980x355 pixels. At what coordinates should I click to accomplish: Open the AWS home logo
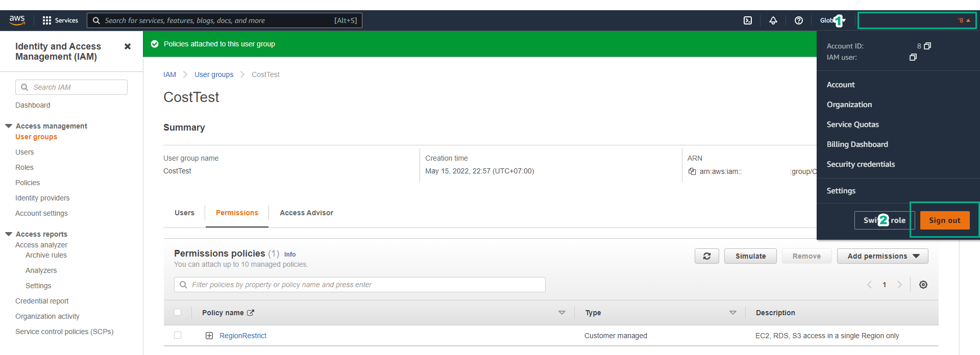coord(17,20)
